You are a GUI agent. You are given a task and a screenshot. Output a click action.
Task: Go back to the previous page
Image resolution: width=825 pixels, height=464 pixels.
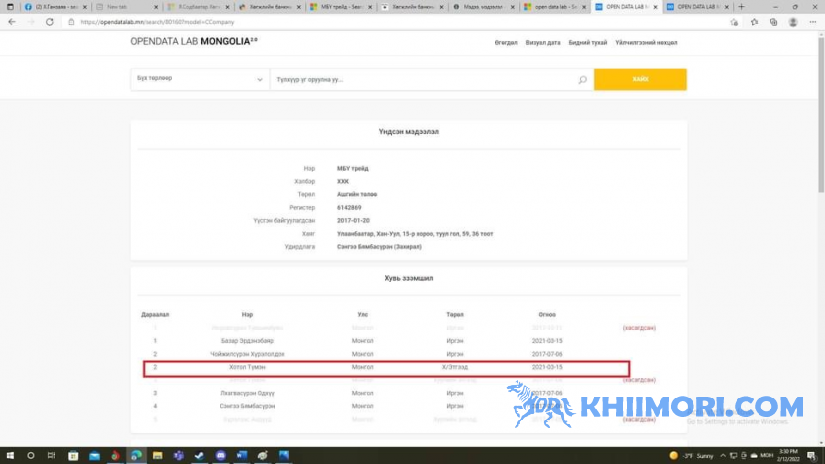(x=12, y=22)
